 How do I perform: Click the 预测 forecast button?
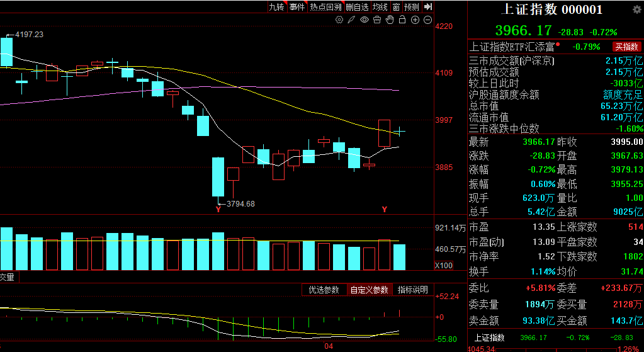tap(412, 7)
